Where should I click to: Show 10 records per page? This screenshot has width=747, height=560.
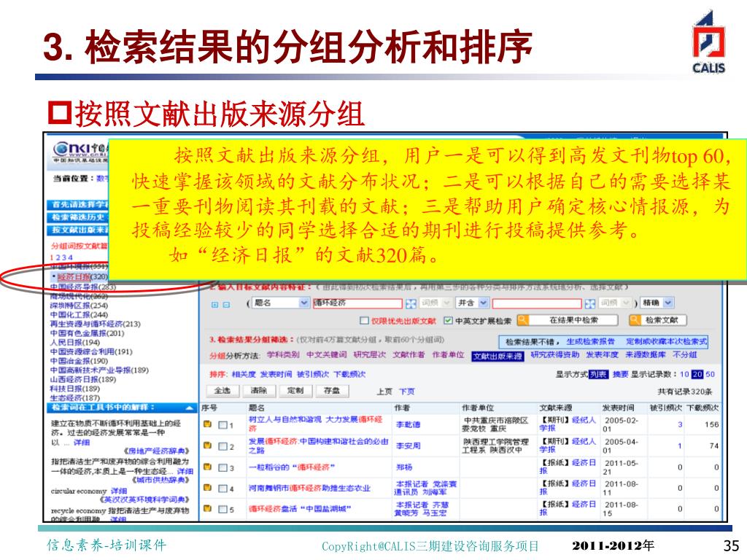tap(684, 374)
